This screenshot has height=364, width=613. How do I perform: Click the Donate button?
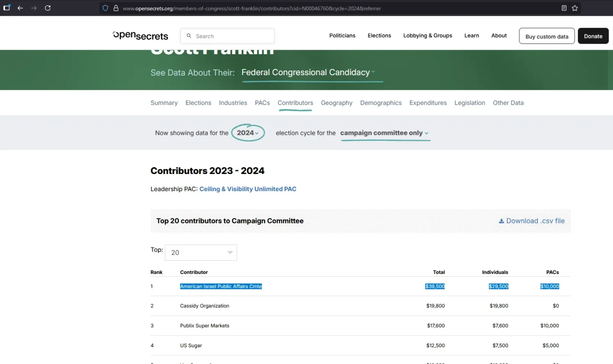click(593, 36)
